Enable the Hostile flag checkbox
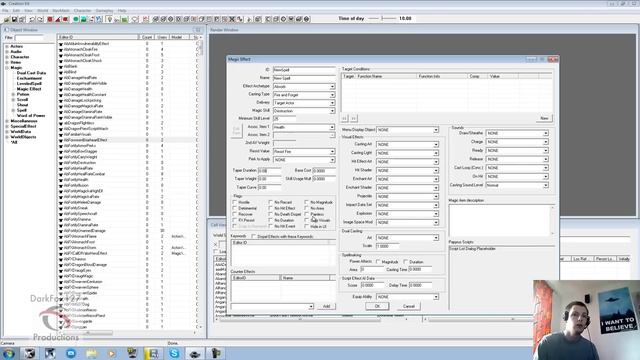Viewport: 640px width, 360px height. click(235, 202)
